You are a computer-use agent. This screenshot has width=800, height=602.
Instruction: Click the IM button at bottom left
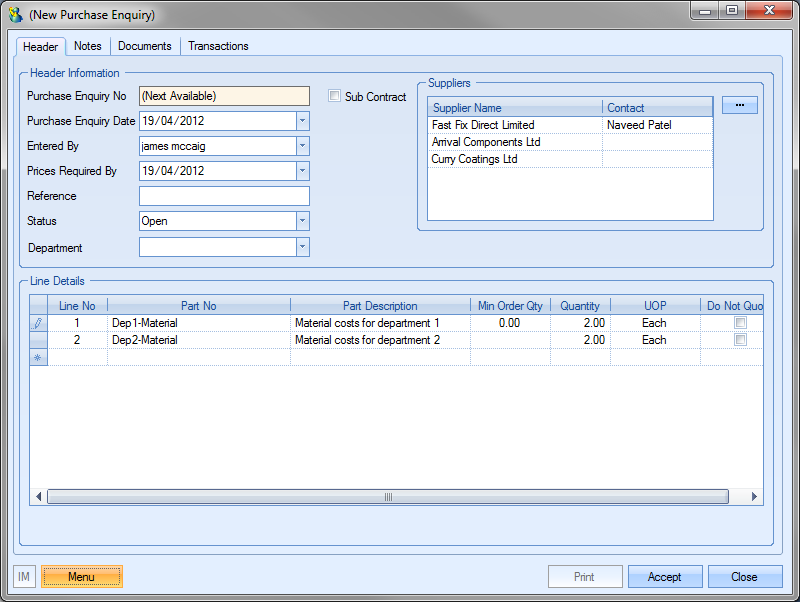point(24,577)
